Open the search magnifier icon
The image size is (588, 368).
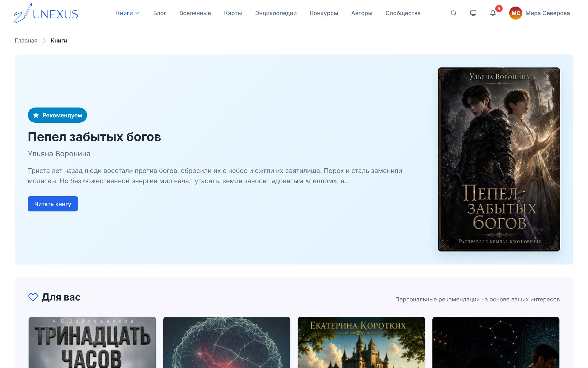point(453,13)
